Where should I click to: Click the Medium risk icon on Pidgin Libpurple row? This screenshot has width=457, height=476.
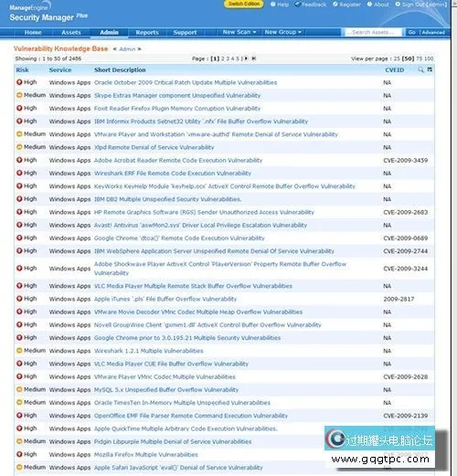pos(19,441)
